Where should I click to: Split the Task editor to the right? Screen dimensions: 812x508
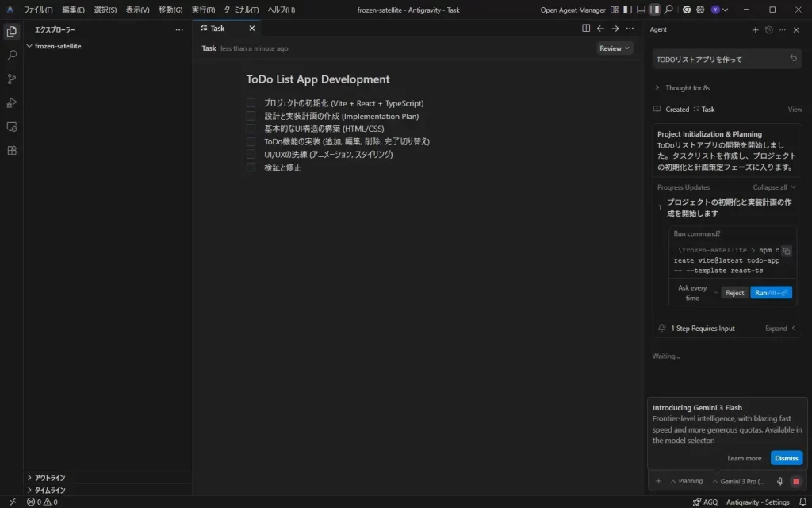[586, 29]
